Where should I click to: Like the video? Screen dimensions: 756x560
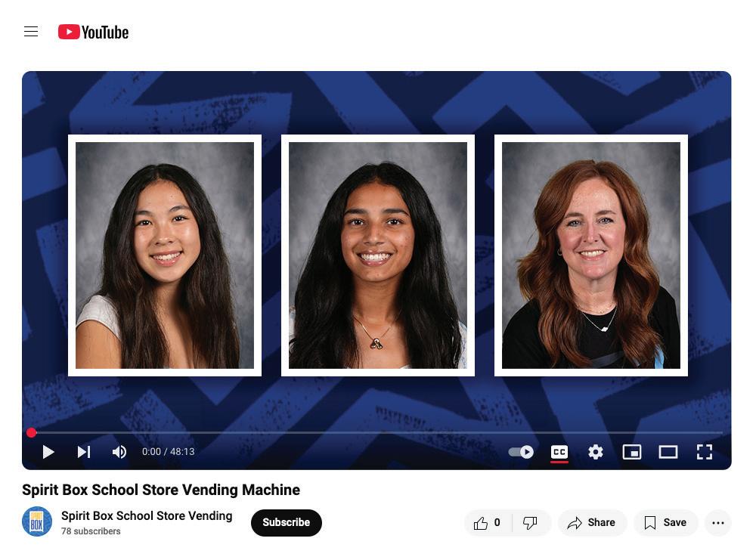[x=488, y=523]
